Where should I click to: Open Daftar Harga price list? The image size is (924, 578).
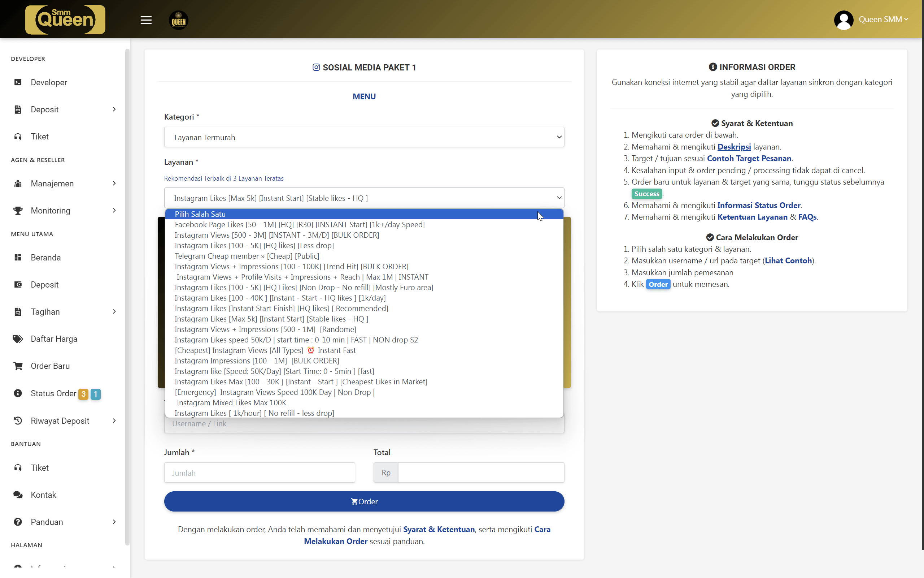pos(54,339)
